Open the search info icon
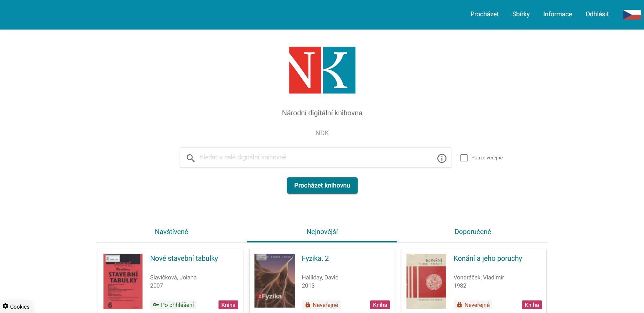 [442, 158]
